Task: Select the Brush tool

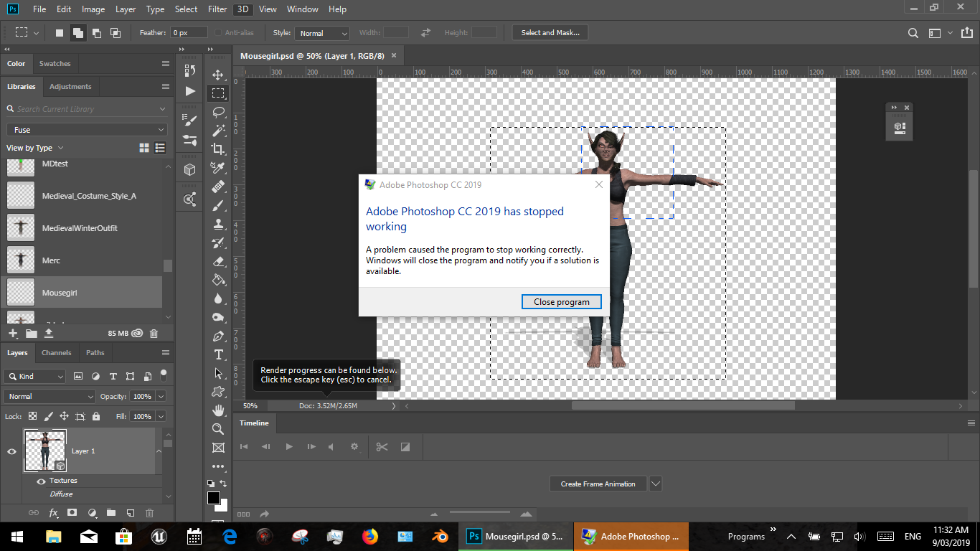Action: pyautogui.click(x=218, y=205)
